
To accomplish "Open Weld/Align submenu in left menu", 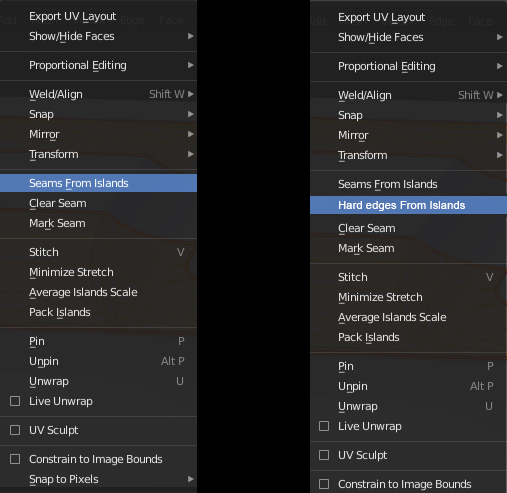I will [98, 94].
